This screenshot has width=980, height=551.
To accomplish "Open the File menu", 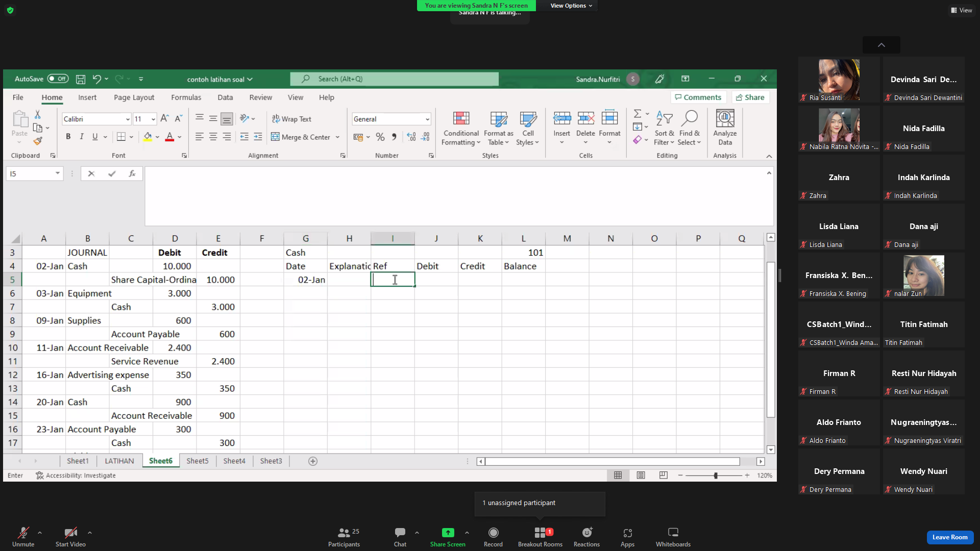I will pos(18,97).
